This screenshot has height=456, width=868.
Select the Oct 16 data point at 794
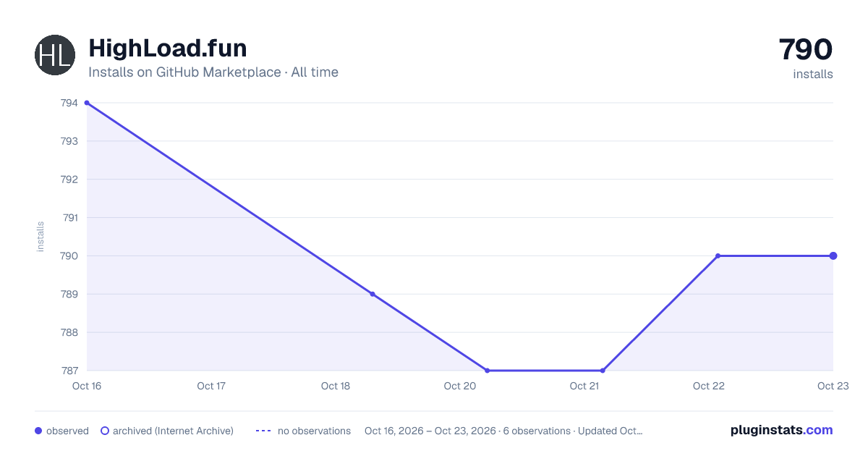pos(87,103)
